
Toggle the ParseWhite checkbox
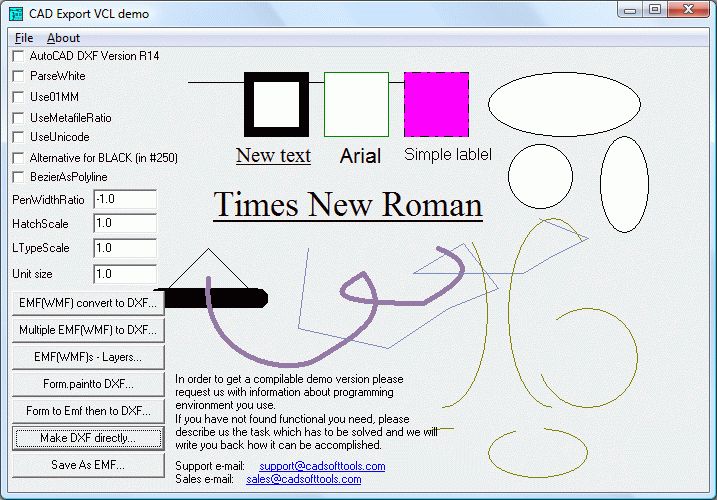click(x=18, y=76)
